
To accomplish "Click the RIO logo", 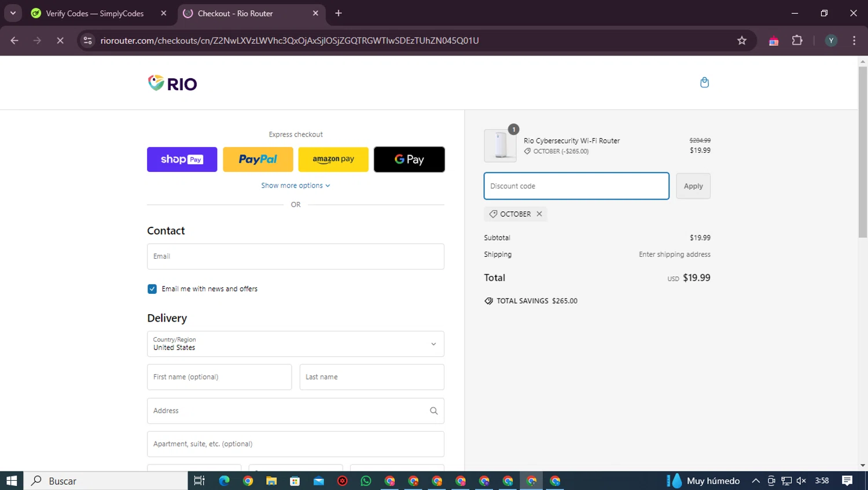I will pos(172,84).
